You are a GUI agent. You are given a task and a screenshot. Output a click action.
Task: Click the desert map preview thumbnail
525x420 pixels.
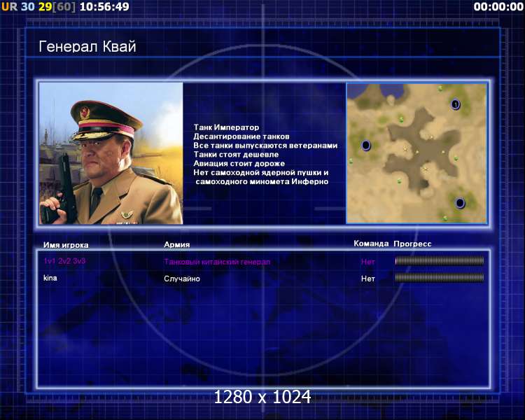pos(417,153)
